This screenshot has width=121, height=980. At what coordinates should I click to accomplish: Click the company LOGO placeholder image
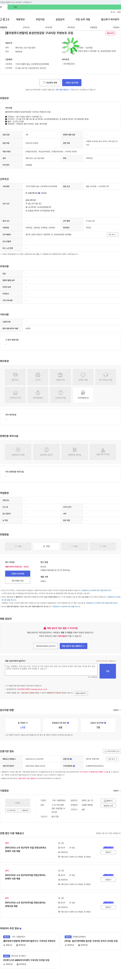(18, 803)
